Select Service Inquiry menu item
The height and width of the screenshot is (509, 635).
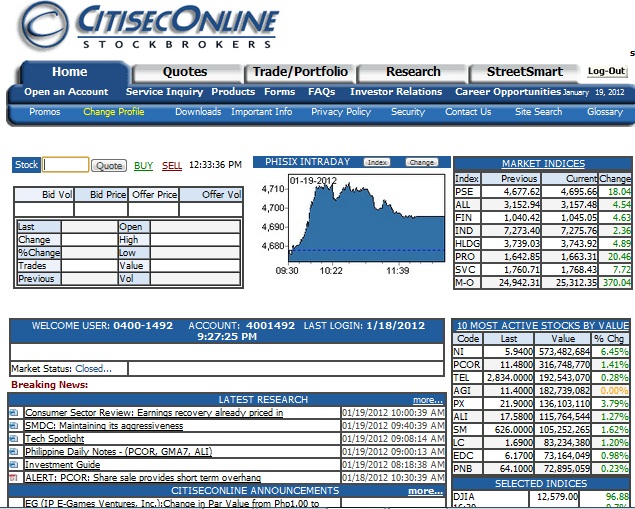(x=164, y=92)
